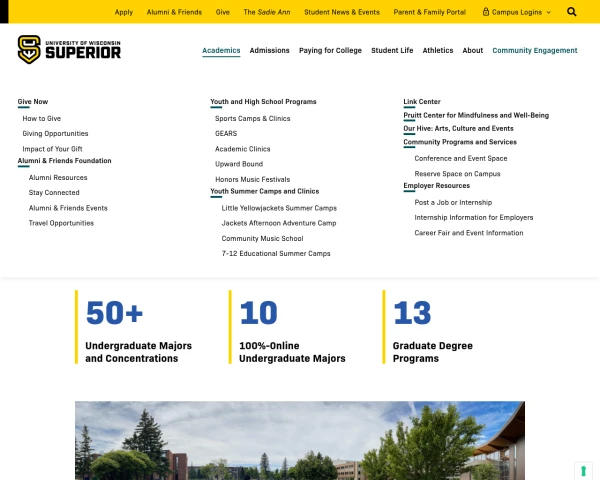Viewport: 600px width, 480px height.
Task: Click Community Programs and Services
Action: [460, 142]
